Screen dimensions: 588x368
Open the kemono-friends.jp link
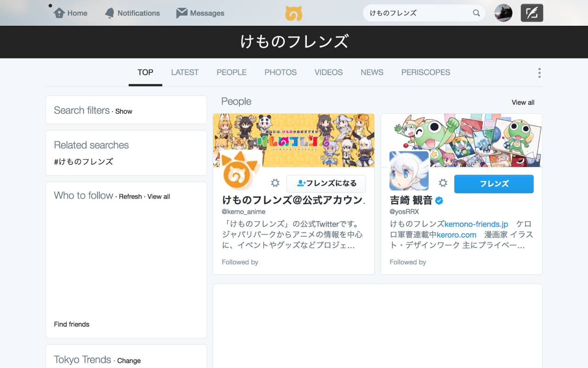point(476,224)
